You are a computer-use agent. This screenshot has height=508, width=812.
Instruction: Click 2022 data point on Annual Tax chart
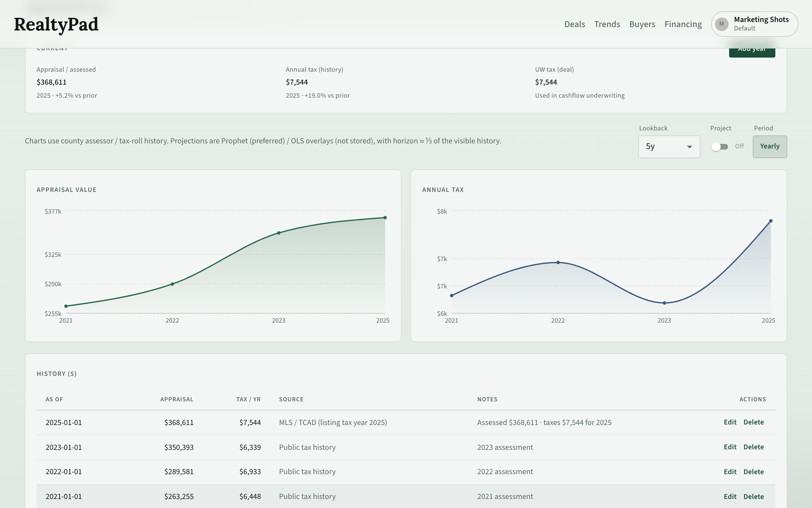558,262
